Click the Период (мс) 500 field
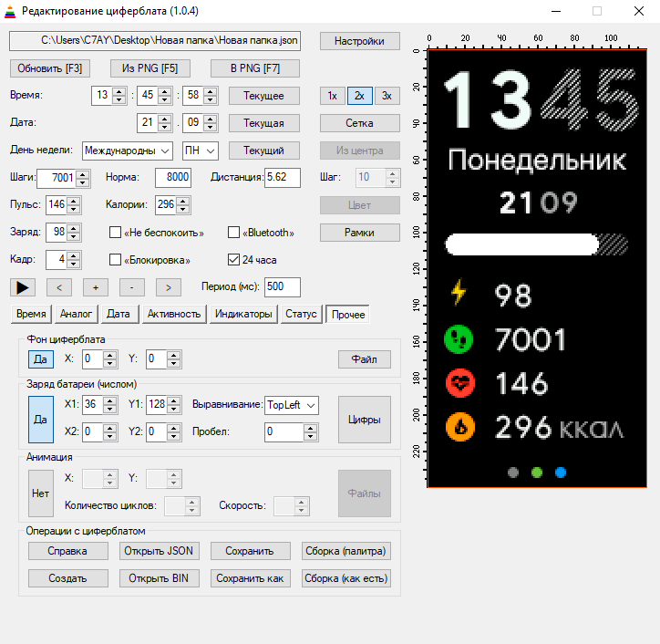Image resolution: width=660 pixels, height=644 pixels. pyautogui.click(x=283, y=287)
